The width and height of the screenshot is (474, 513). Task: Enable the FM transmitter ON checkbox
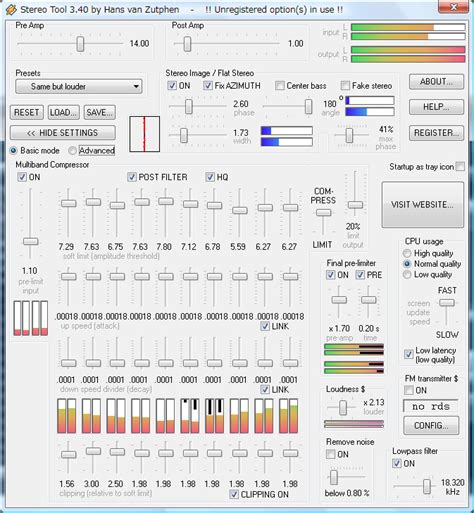[408, 390]
